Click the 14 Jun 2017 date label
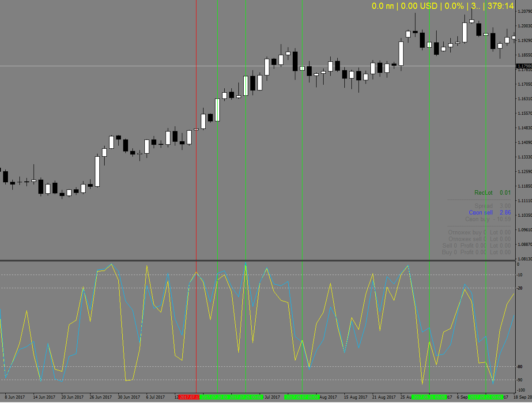Image resolution: width=532 pixels, height=403 pixels. tap(44, 397)
